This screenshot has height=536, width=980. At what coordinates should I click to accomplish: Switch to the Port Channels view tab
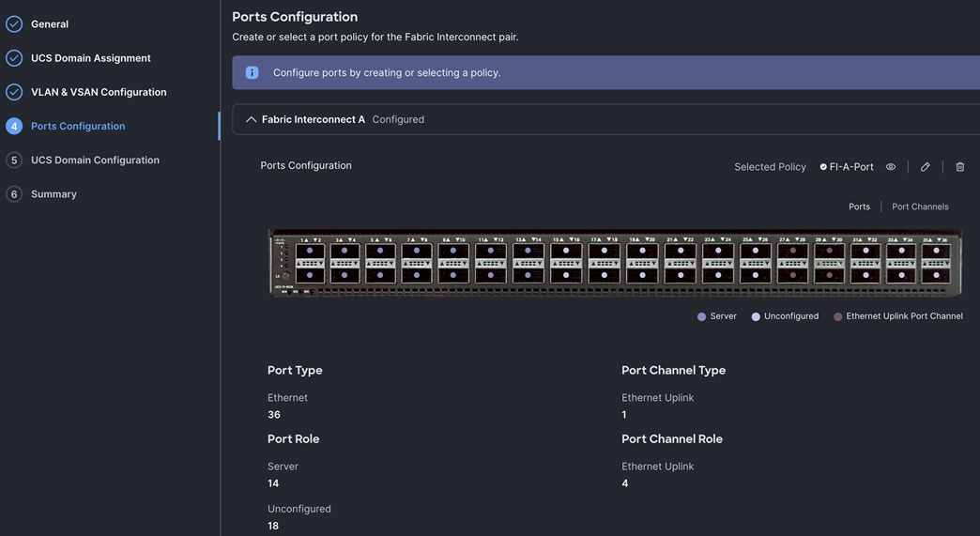(920, 207)
